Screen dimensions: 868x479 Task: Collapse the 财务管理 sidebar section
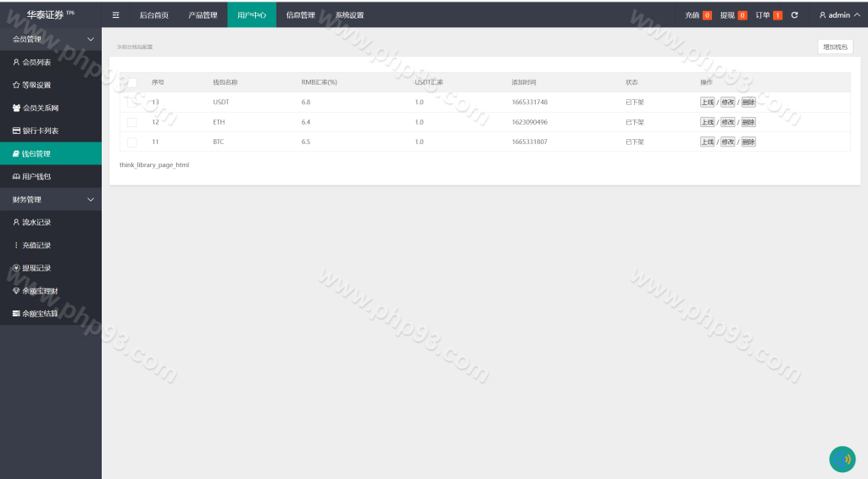click(x=91, y=199)
